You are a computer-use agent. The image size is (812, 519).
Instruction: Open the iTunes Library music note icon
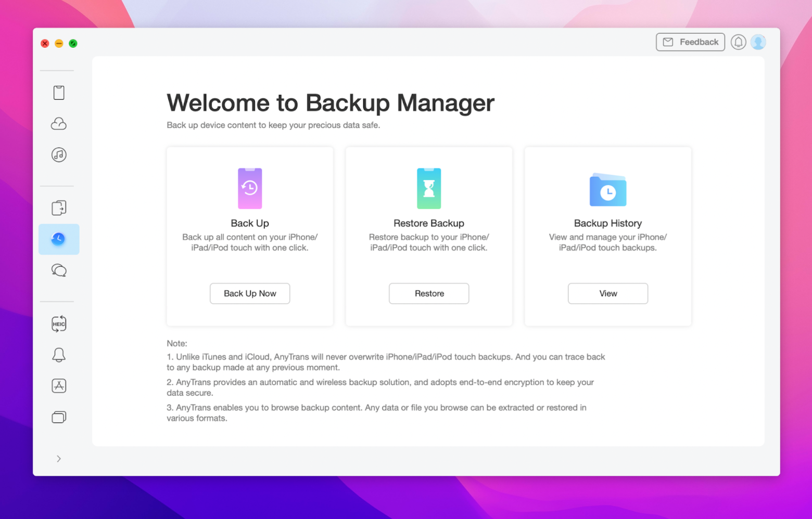59,155
